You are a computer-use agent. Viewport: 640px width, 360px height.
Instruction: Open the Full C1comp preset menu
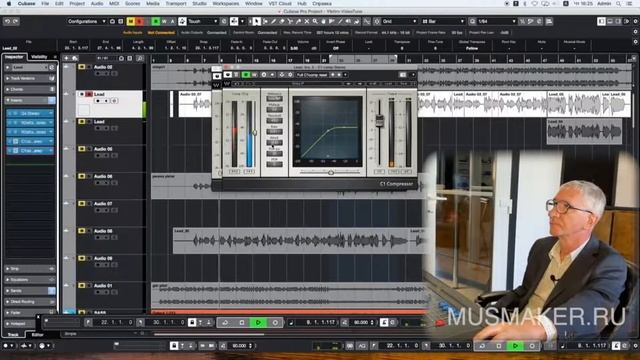point(312,75)
